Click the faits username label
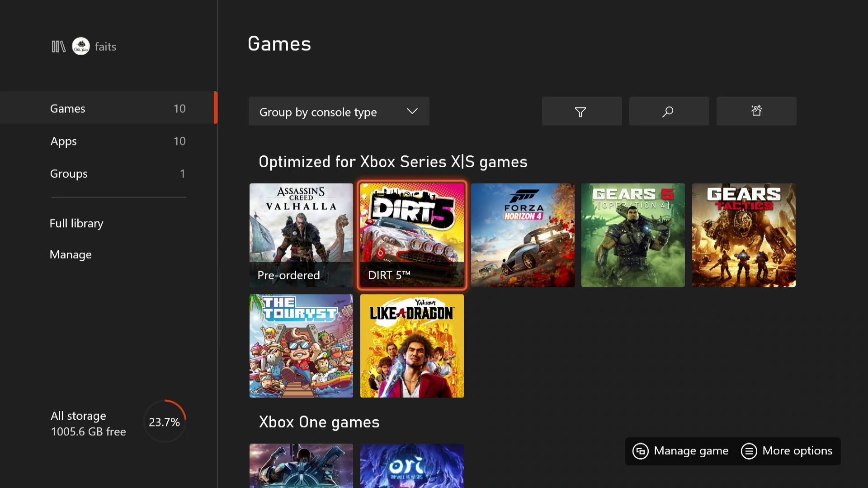 pyautogui.click(x=105, y=47)
